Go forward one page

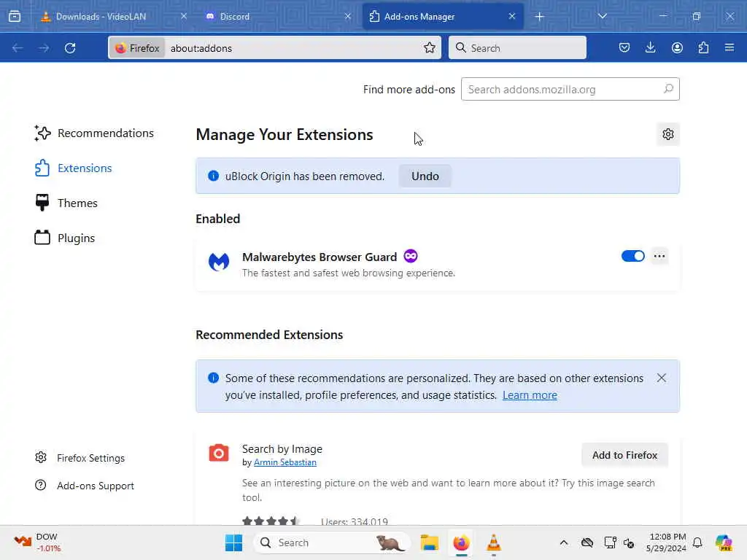pos(44,48)
